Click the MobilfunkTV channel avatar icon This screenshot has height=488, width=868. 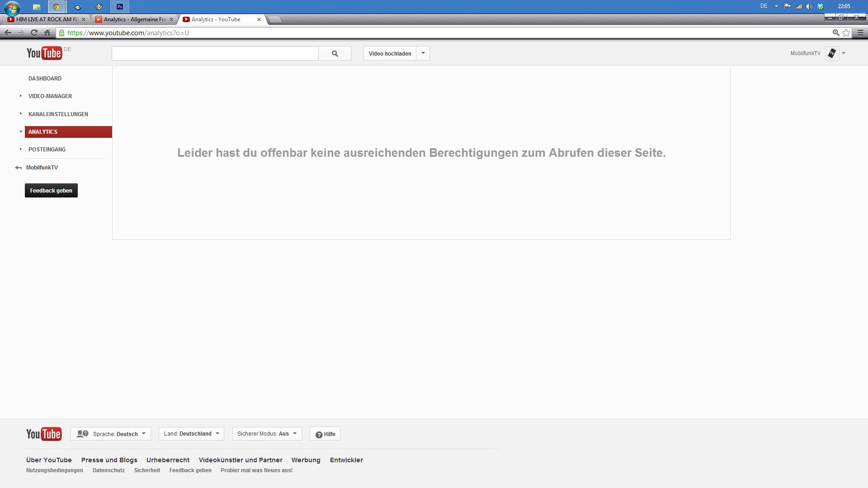832,53
